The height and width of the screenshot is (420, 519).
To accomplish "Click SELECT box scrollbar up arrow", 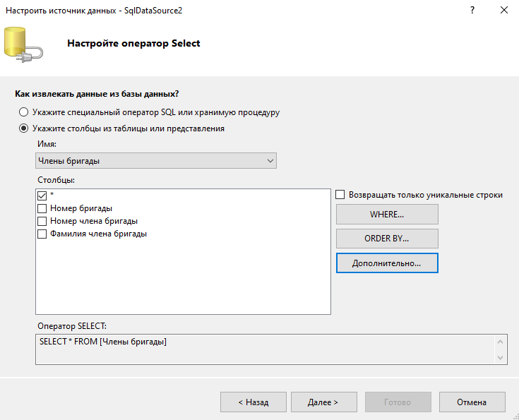I will coord(500,342).
